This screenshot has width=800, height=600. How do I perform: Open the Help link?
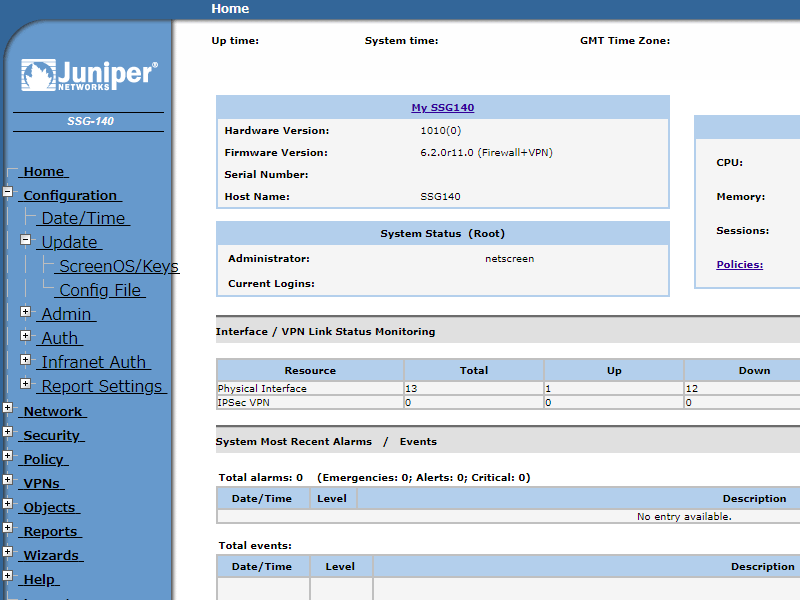pyautogui.click(x=39, y=579)
